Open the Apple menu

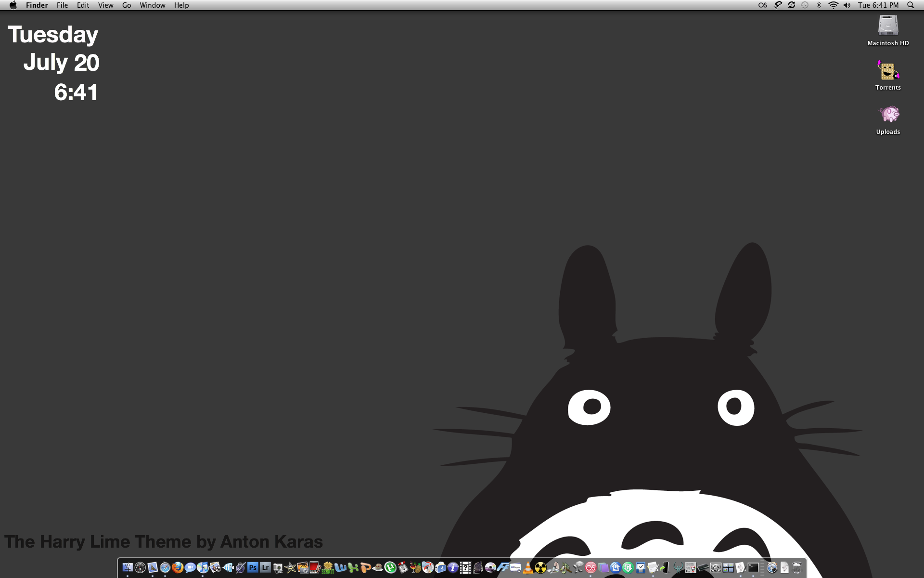click(x=13, y=5)
